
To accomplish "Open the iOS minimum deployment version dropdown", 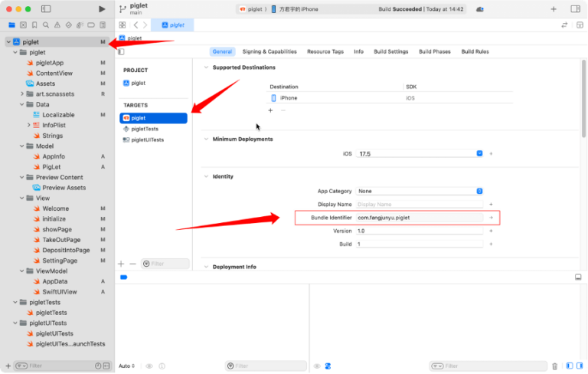I will pyautogui.click(x=420, y=153).
